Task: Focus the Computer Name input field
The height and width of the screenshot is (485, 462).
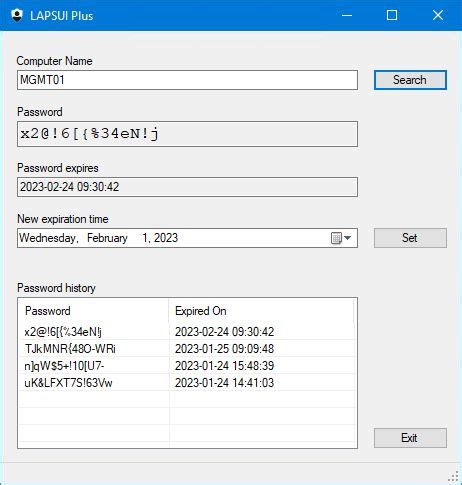Action: tap(187, 80)
